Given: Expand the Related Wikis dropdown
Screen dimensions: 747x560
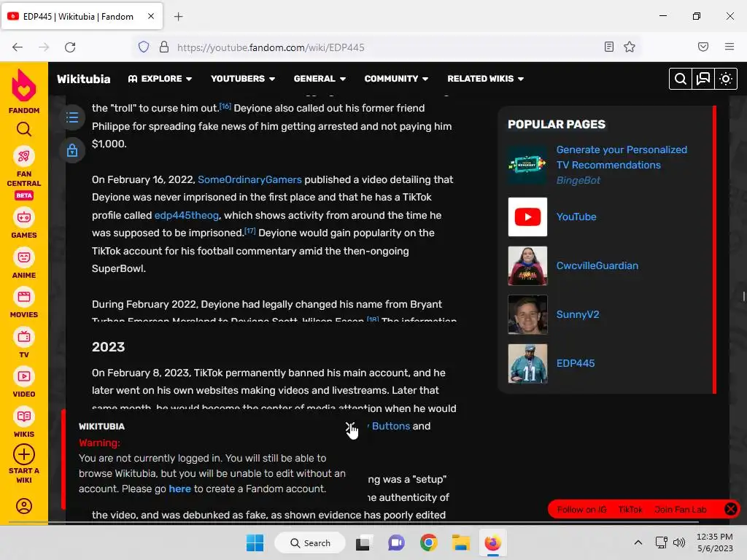Looking at the screenshot, I should (x=485, y=79).
